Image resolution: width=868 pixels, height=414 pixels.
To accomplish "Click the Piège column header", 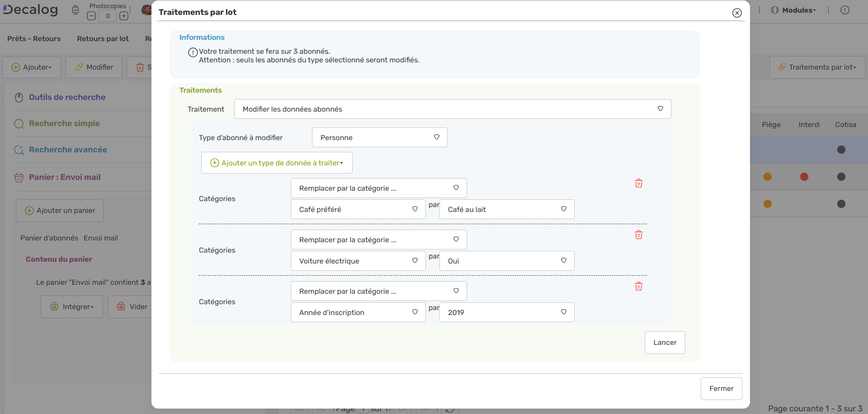I will (x=771, y=125).
